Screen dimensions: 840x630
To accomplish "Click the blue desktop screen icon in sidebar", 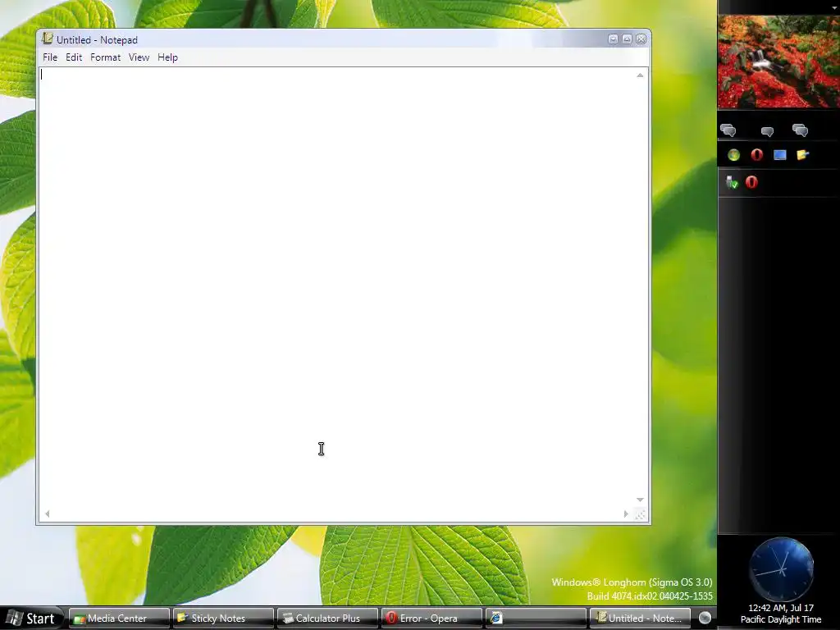I will coord(779,155).
